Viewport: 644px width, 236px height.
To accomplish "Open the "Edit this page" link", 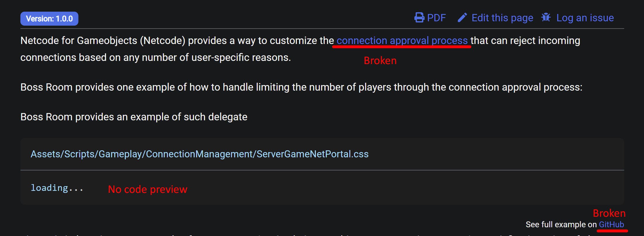I will [x=502, y=17].
